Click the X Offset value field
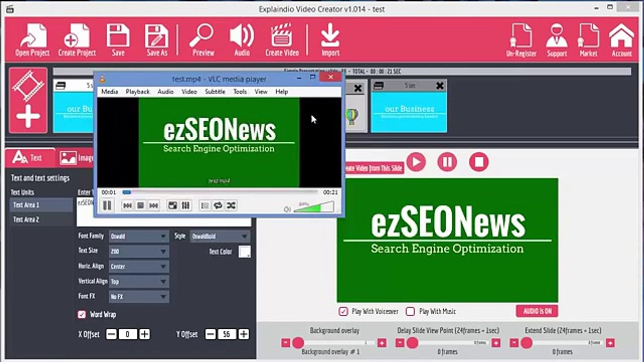The height and width of the screenshot is (362, 644). coord(128,334)
